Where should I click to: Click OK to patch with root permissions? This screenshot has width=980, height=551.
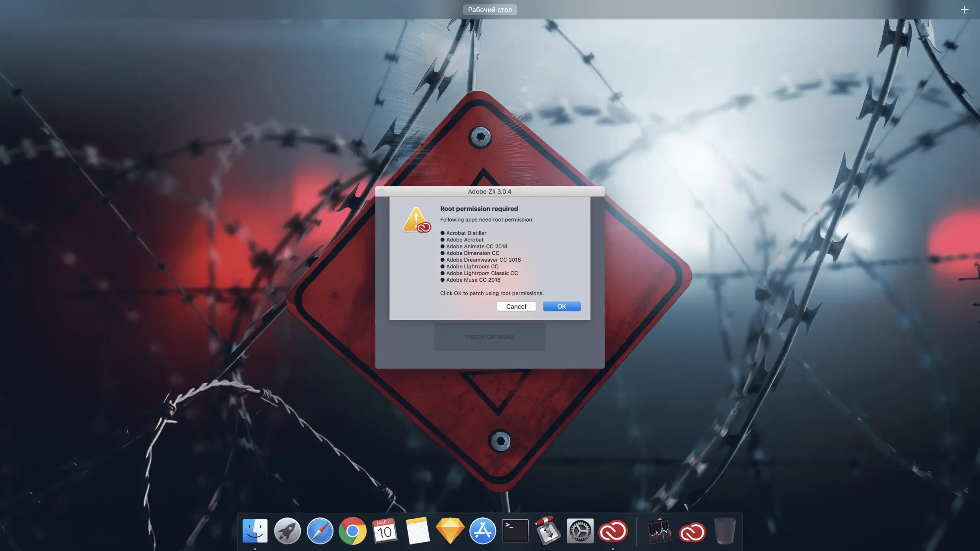[x=562, y=306]
